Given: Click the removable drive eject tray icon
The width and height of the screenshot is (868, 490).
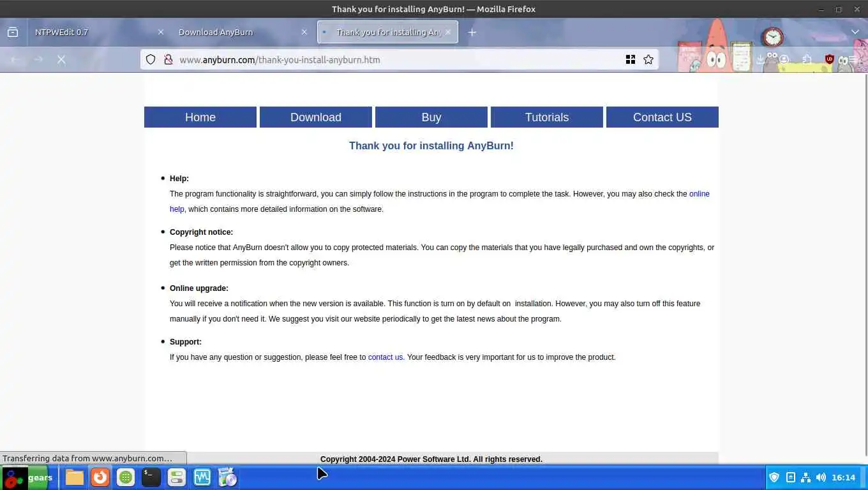Looking at the screenshot, I should [790, 477].
